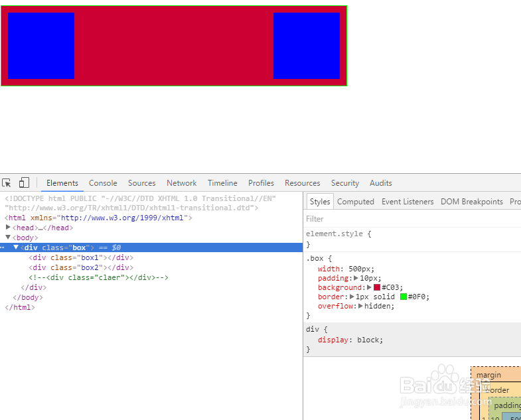Open the Audits tab

point(381,183)
